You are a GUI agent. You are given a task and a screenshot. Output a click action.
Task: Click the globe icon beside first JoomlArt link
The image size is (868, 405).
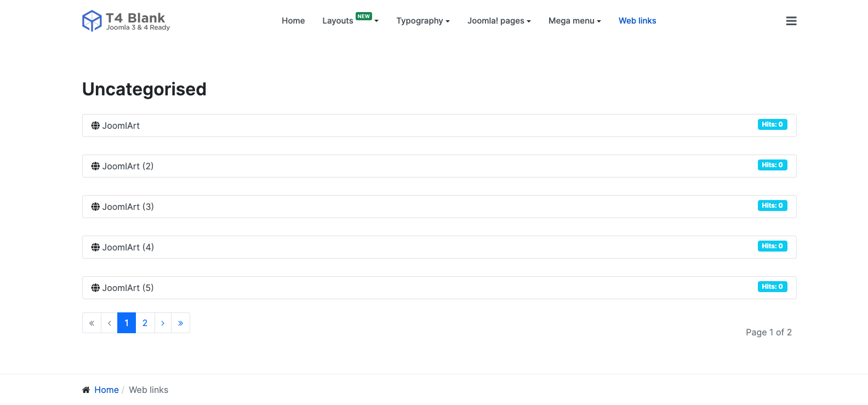coord(95,126)
